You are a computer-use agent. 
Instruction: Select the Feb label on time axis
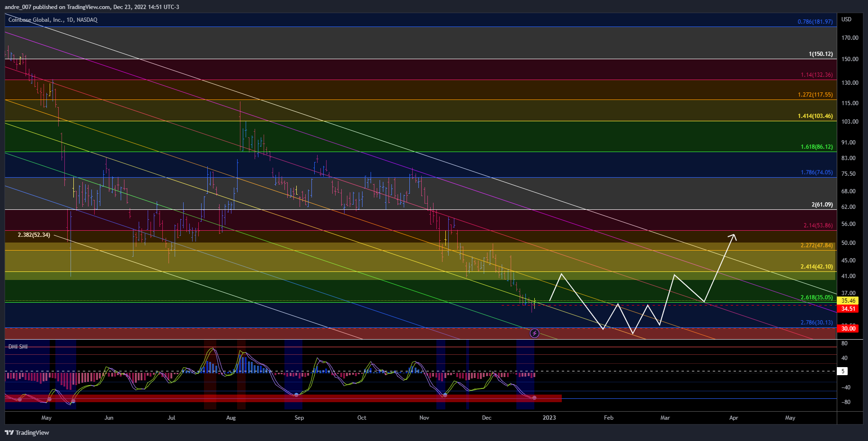(x=609, y=418)
